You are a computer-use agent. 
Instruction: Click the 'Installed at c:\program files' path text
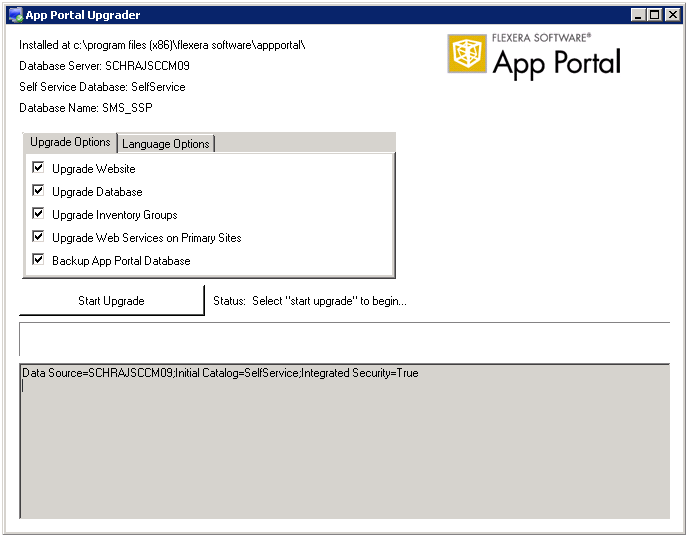pos(162,45)
